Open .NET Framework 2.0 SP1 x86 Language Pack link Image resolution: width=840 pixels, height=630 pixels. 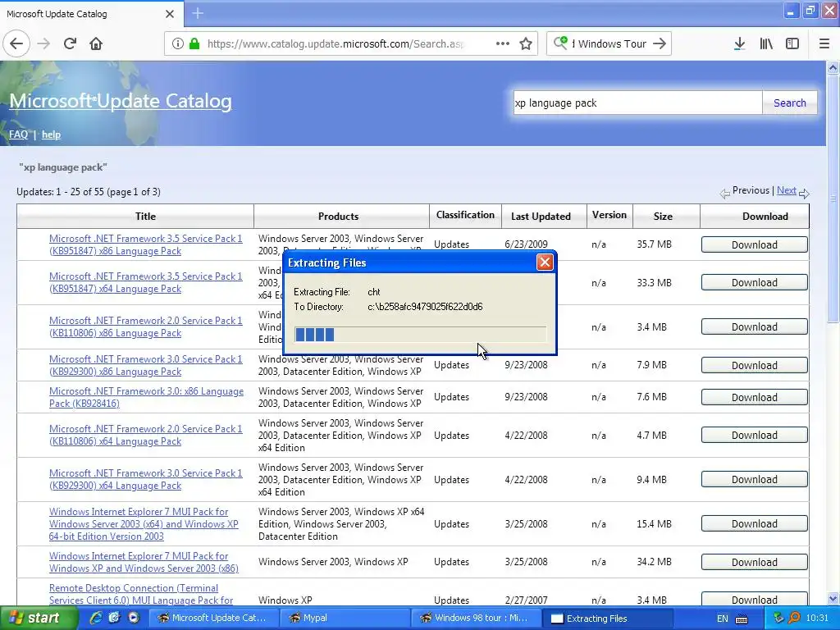146,326
